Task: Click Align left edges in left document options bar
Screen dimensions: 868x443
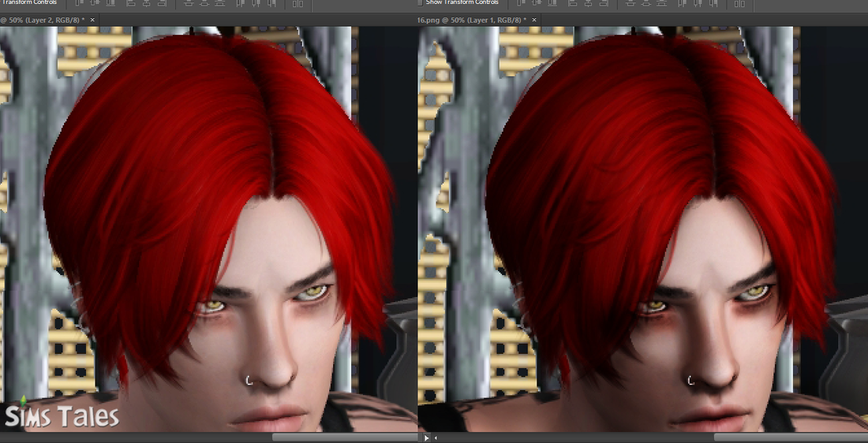Action: 131,3
